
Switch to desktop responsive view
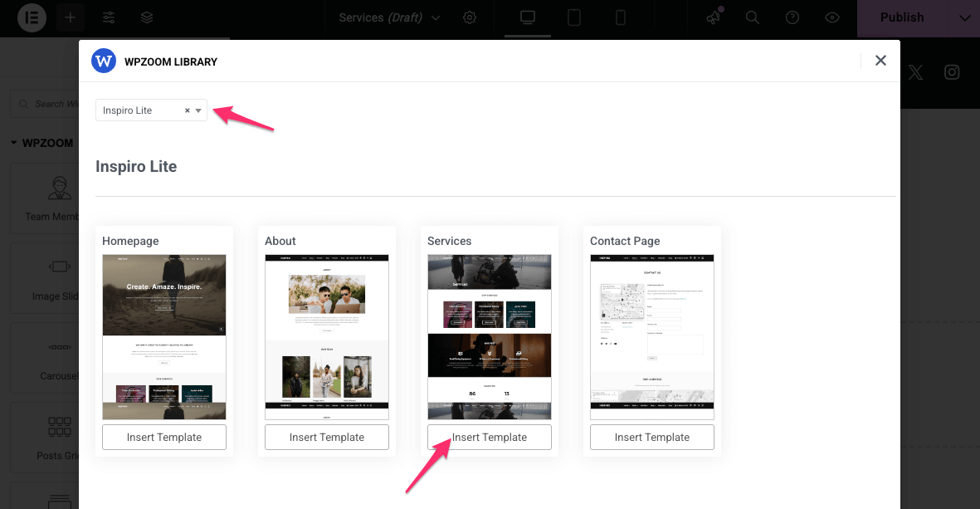(527, 17)
